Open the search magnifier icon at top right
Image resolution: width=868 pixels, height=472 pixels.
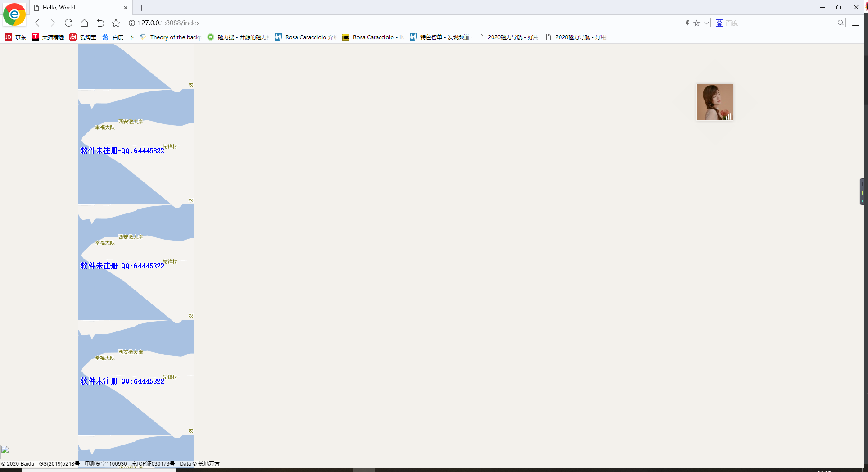(x=840, y=23)
